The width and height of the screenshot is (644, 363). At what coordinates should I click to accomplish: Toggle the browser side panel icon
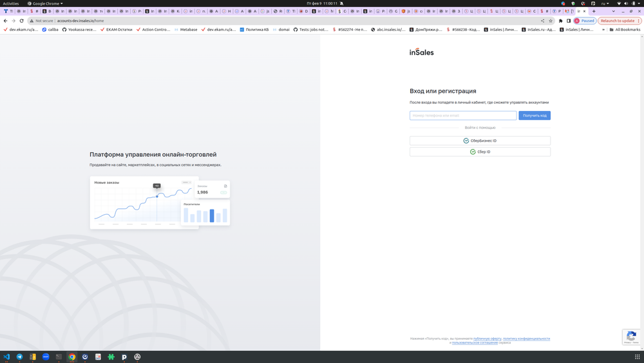(x=569, y=21)
